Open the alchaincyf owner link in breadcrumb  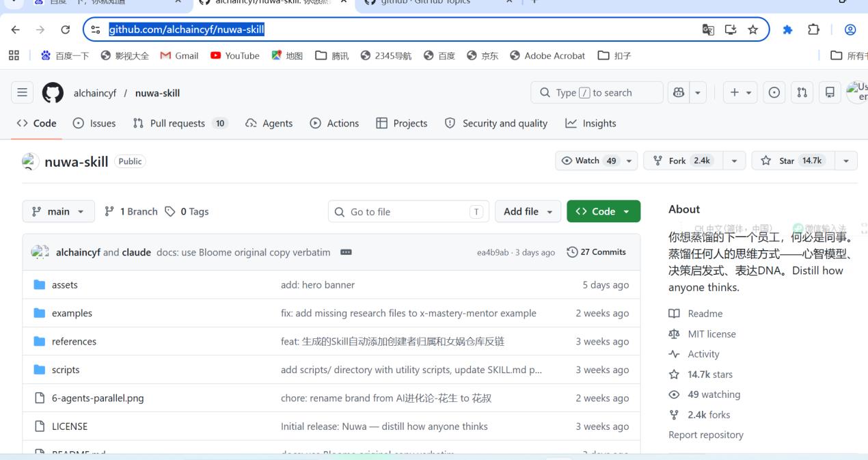[x=95, y=93]
